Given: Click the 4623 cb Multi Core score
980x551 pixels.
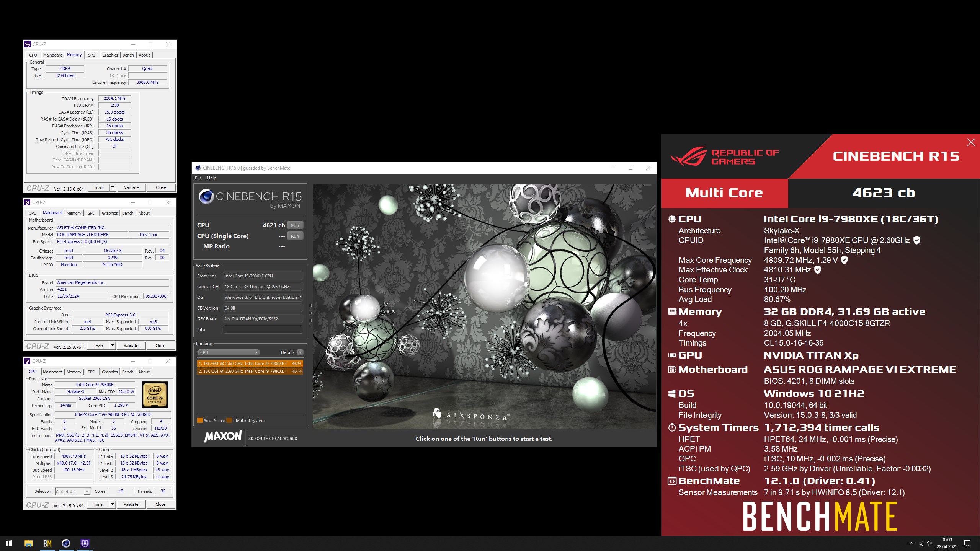Looking at the screenshot, I should tap(884, 193).
